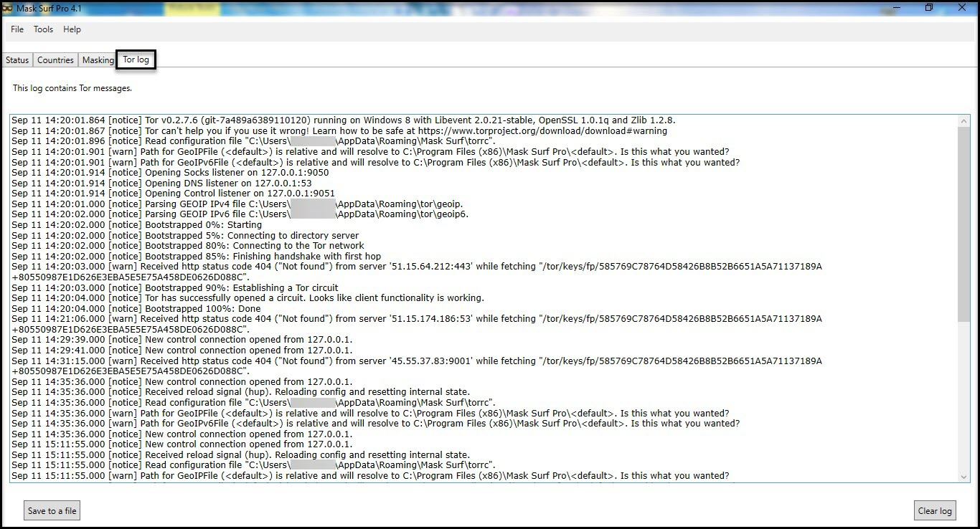Click the warning from server '51.15.64.212:443'
980x529 pixels.
pyautogui.click(x=417, y=272)
